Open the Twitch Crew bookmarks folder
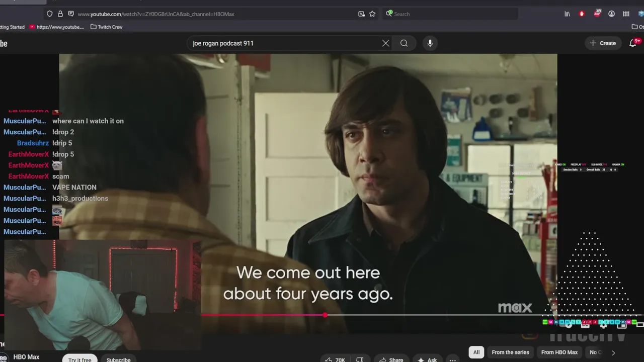 [107, 27]
